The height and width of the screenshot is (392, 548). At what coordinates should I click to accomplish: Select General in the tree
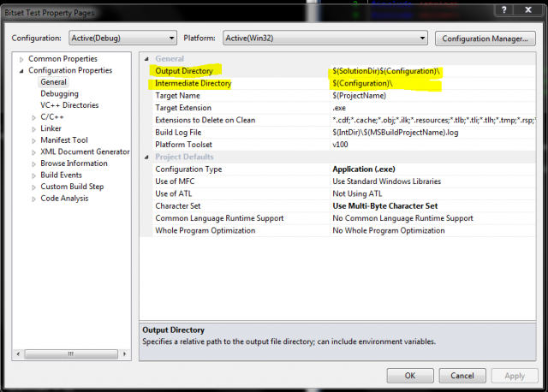pyautogui.click(x=53, y=82)
